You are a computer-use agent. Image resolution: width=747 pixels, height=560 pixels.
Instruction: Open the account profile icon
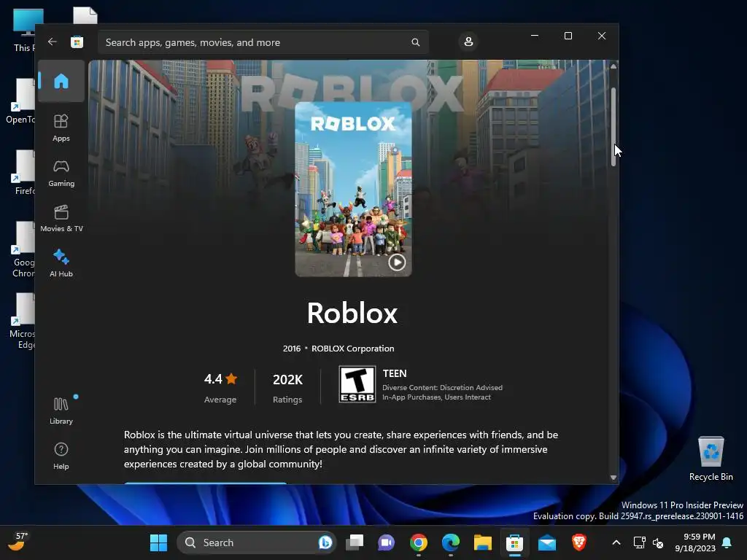click(468, 42)
